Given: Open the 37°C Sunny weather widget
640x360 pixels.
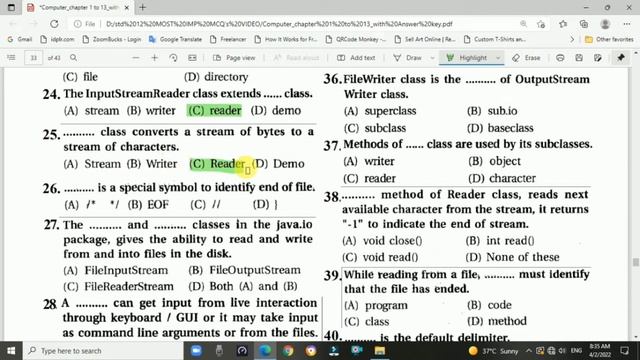Looking at the screenshot, I should click(x=493, y=351).
